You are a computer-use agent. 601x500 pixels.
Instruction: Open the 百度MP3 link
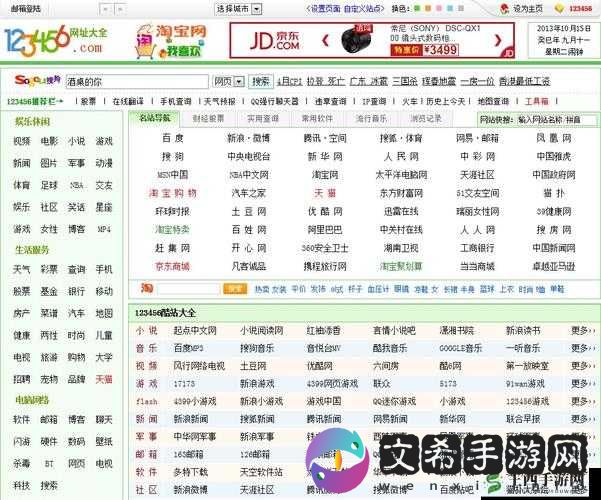coord(188,348)
